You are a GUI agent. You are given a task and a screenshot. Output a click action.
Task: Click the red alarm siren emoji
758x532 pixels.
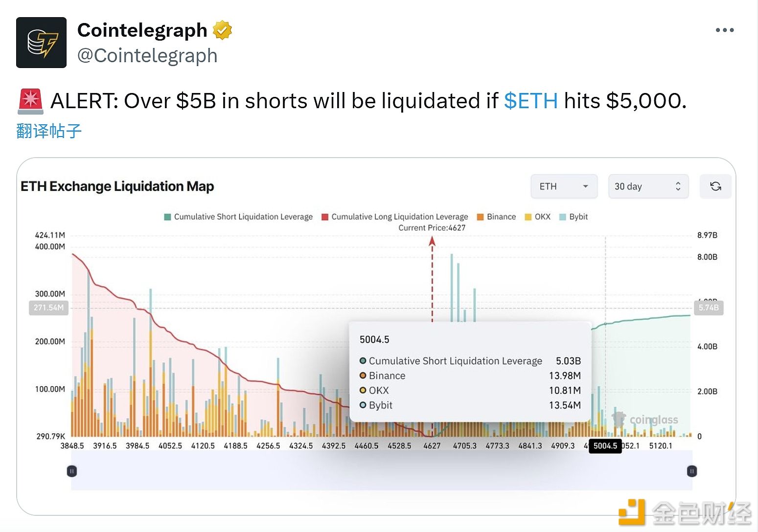30,101
